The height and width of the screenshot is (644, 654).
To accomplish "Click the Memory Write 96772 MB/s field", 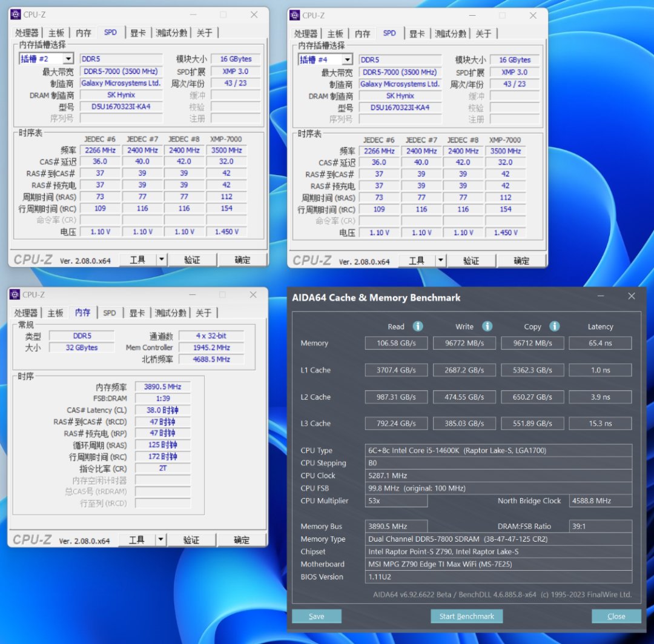I will 464,343.
